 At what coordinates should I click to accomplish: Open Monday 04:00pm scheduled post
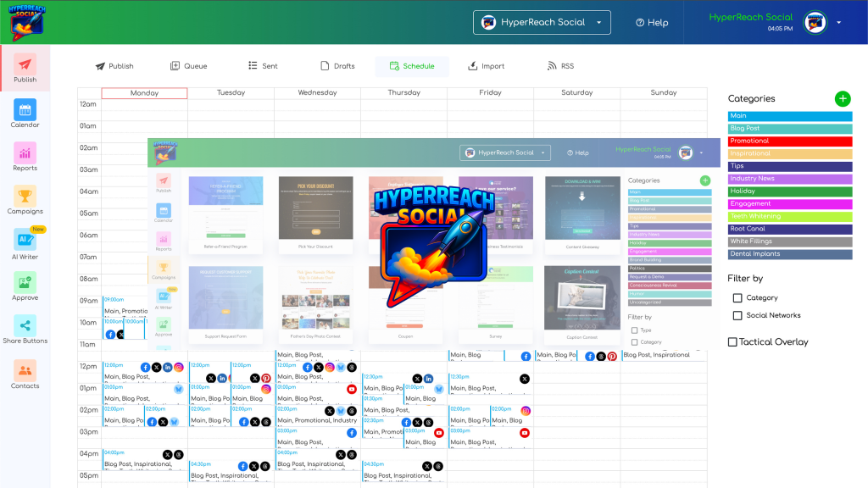[x=144, y=460]
